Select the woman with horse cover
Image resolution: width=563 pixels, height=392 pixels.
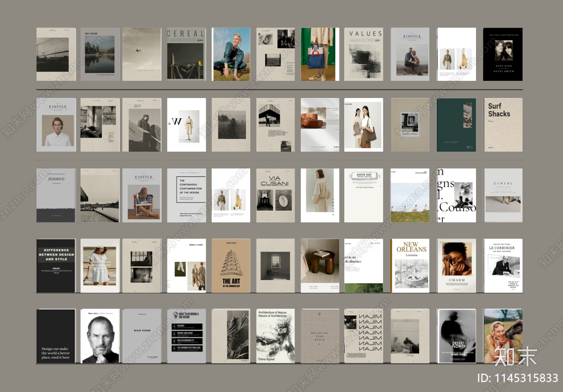click(x=503, y=336)
